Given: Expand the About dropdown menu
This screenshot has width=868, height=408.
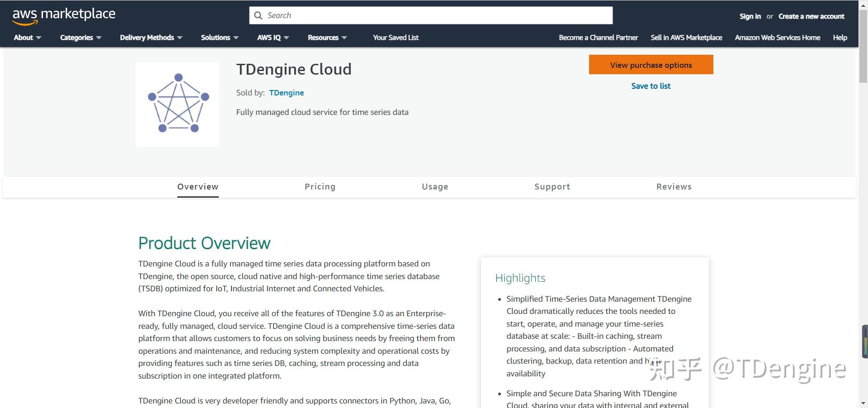Looking at the screenshot, I should pos(27,38).
